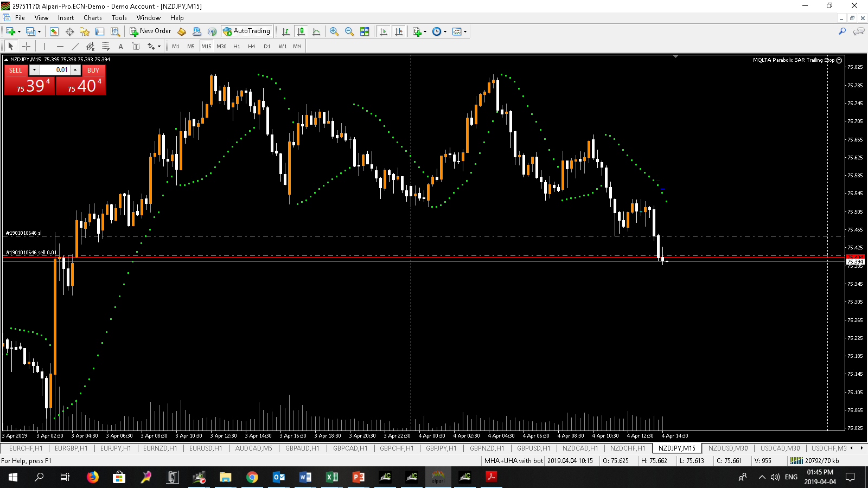Select the H4 timeframe

point(252,46)
